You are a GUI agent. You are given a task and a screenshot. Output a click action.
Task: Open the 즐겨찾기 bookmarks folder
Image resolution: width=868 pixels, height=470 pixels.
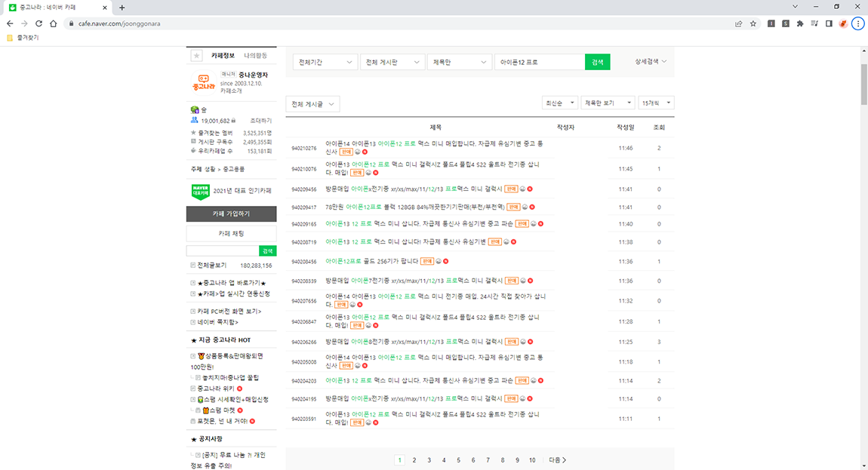click(23, 38)
